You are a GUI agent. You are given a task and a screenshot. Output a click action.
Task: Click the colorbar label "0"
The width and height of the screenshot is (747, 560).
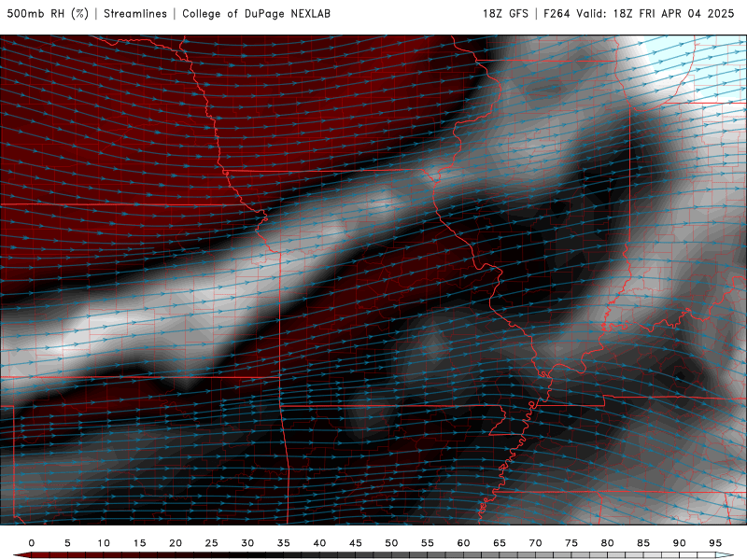32,543
